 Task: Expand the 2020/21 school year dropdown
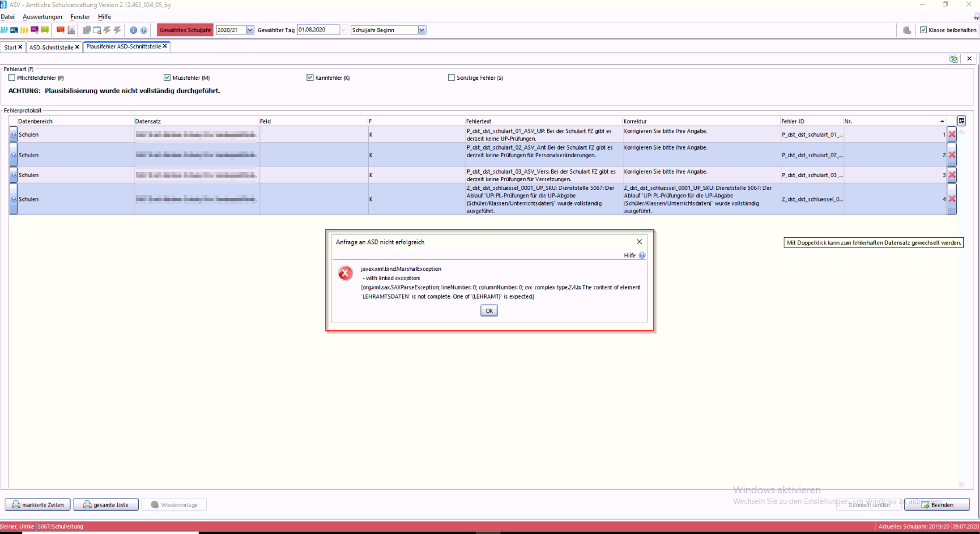tap(251, 30)
